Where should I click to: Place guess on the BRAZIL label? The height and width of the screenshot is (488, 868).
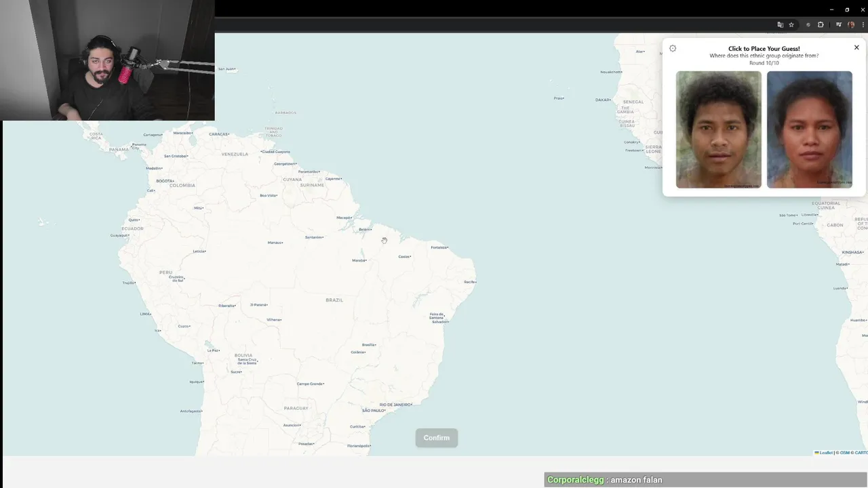pos(334,300)
